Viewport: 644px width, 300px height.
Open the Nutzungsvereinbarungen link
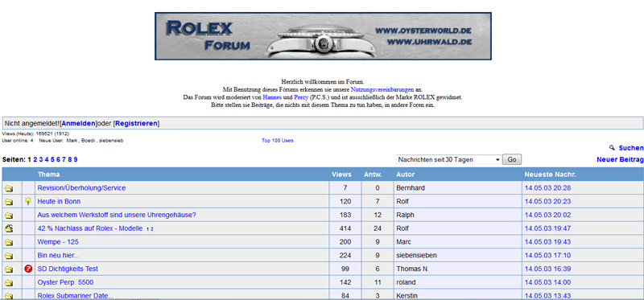coord(382,89)
